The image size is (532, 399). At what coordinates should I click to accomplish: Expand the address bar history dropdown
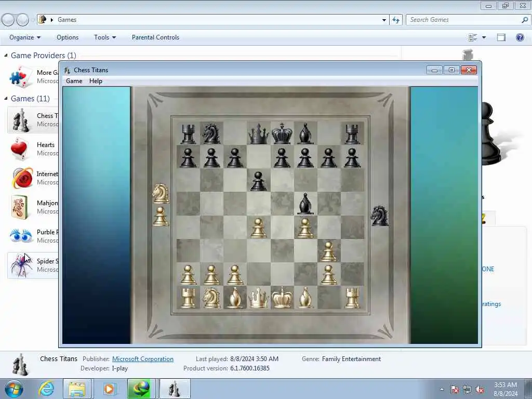click(384, 20)
